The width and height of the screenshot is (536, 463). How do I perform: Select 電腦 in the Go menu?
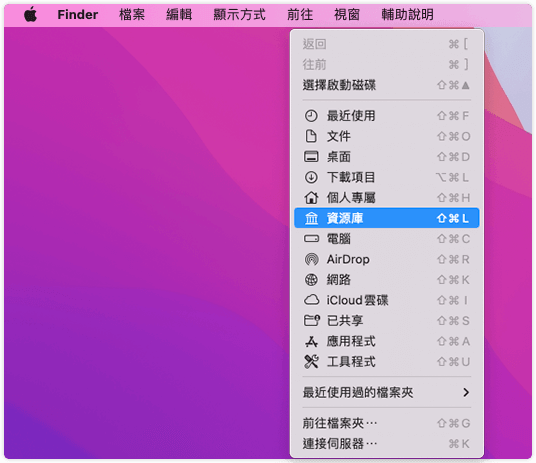click(387, 239)
